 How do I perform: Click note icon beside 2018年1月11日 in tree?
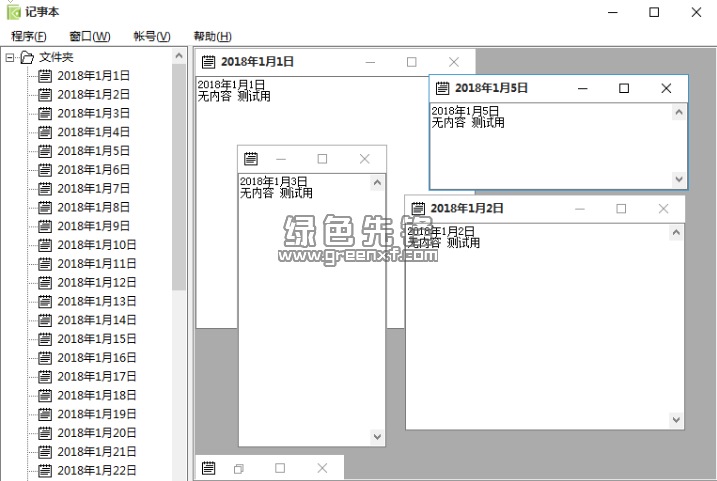45,263
